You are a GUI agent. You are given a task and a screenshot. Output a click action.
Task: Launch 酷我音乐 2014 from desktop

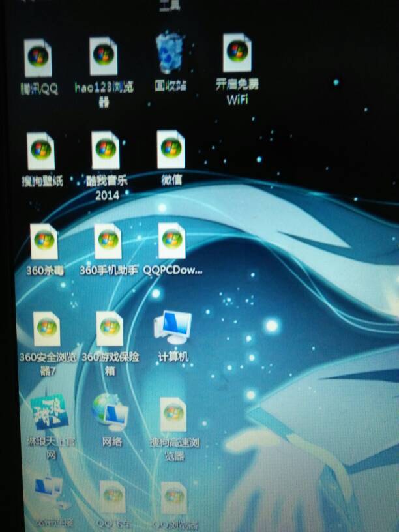tap(106, 151)
